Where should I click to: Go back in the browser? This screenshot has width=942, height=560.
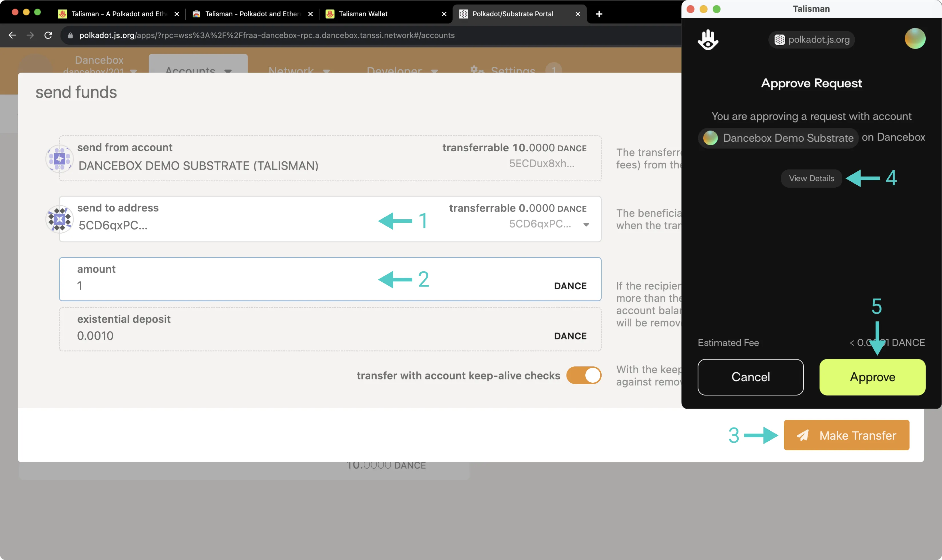tap(12, 35)
